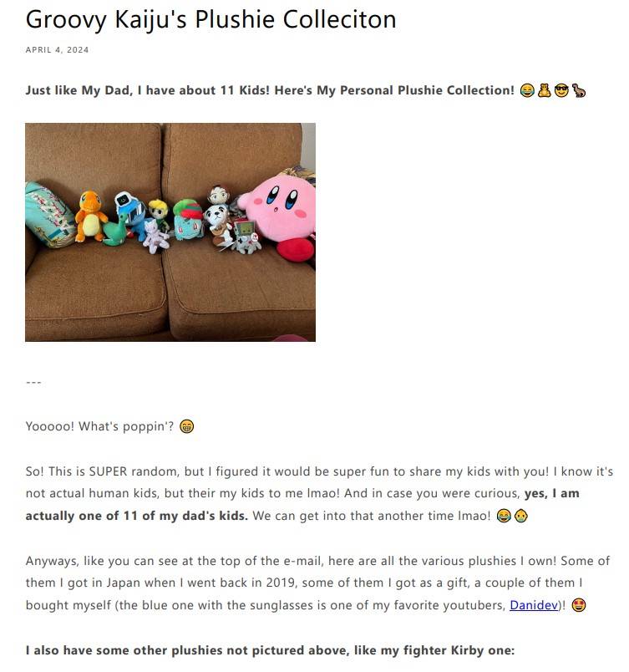Click the bold fighter Kirby sentence

point(270,650)
